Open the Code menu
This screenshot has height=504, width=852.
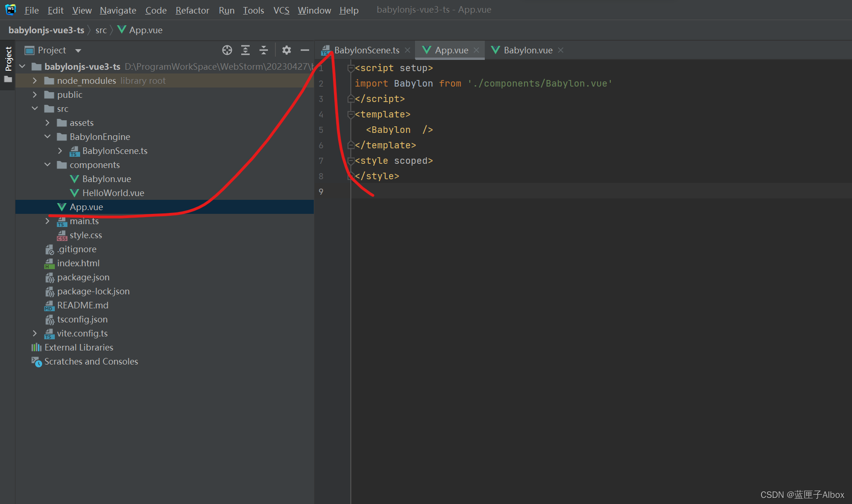[156, 10]
